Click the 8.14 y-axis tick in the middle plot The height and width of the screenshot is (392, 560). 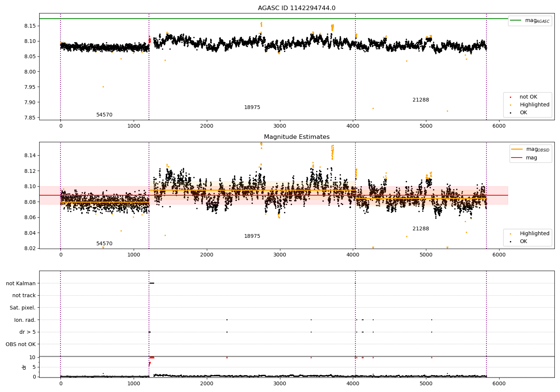click(30, 155)
